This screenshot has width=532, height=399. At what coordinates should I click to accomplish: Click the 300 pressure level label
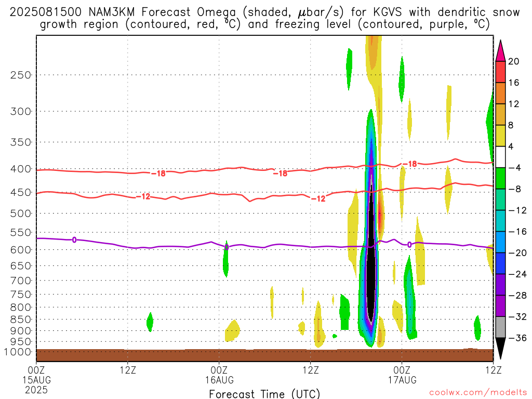pos(21,111)
